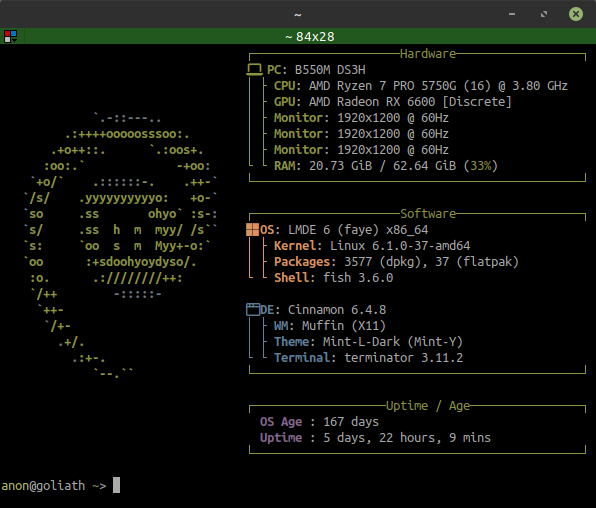Click the CPU line "AMD Ryzen 7 PRO 5750G"

tap(382, 86)
